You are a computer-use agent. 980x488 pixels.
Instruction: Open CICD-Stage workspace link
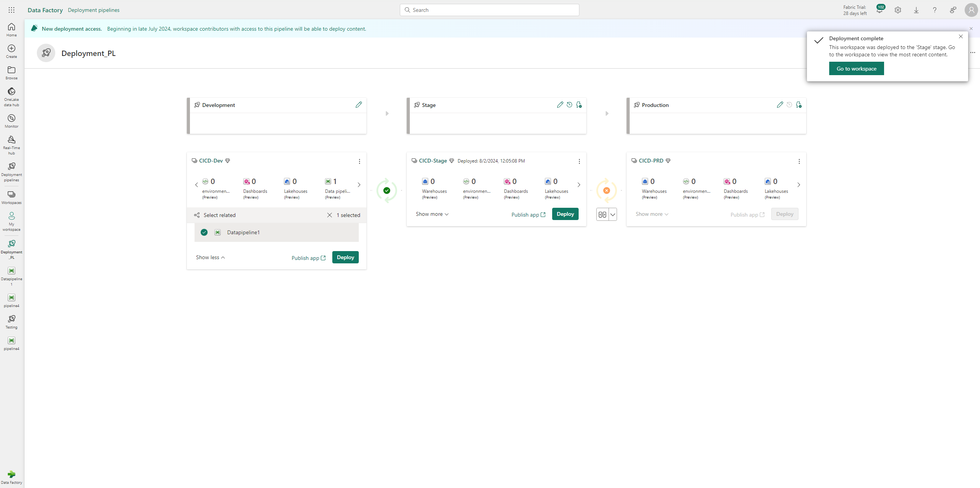pos(433,161)
